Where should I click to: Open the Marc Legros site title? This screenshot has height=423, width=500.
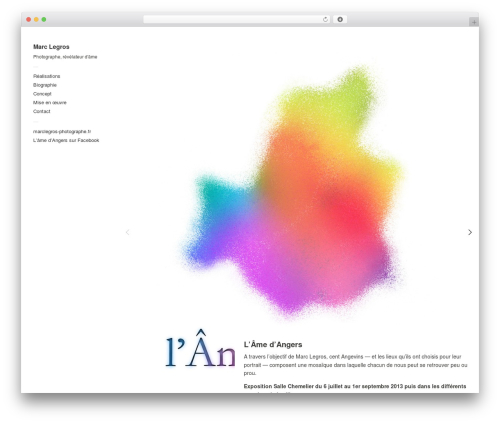click(x=51, y=47)
